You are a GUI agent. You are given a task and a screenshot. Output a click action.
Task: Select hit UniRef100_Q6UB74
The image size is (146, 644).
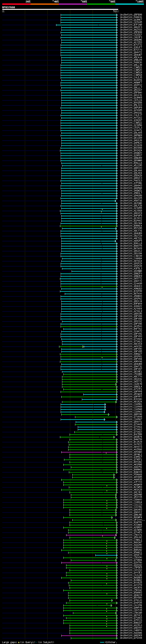click(131, 437)
